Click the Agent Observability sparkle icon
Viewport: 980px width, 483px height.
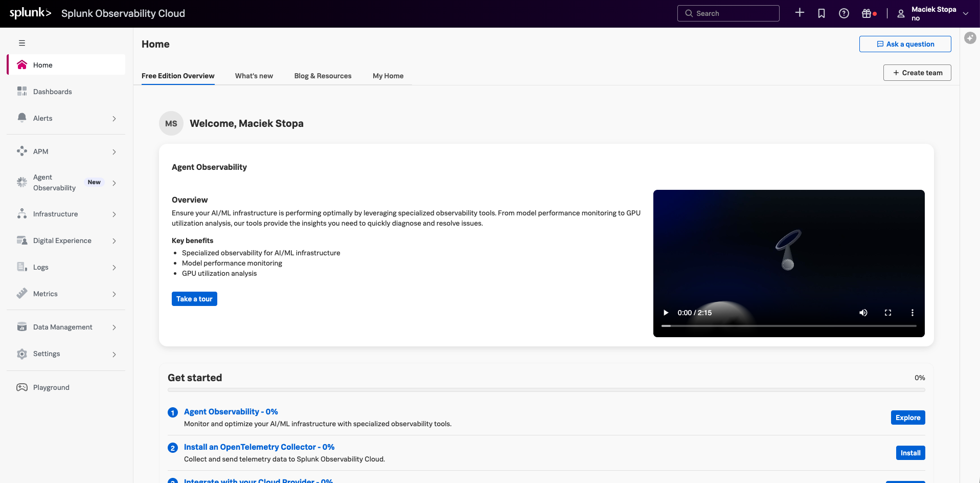22,182
